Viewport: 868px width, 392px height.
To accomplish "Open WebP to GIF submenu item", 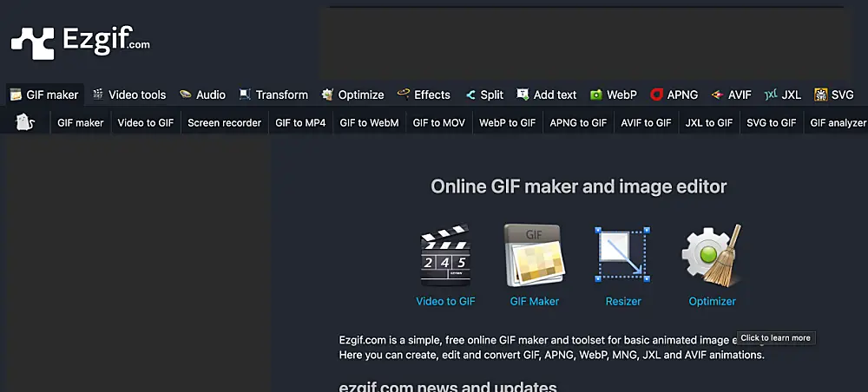I will point(508,123).
